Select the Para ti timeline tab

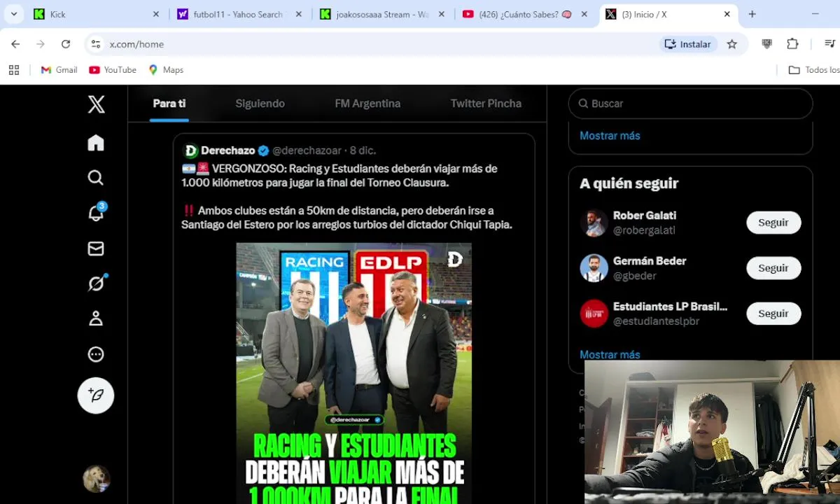click(x=169, y=104)
